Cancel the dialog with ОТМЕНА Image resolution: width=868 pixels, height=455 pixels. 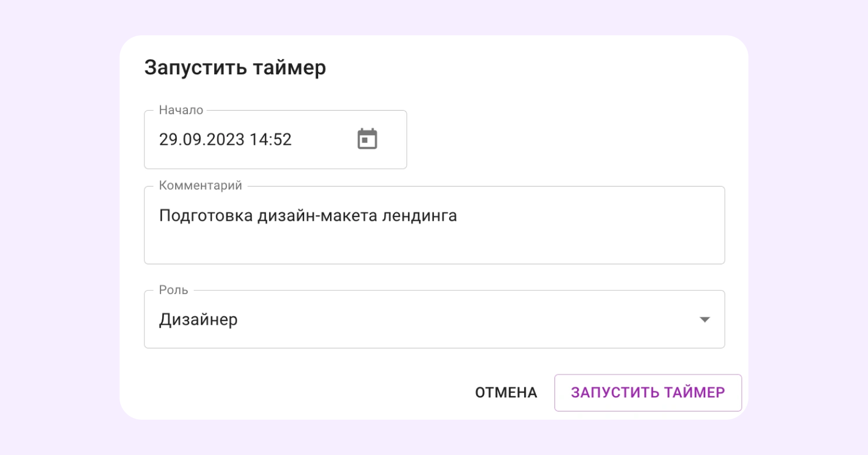[x=506, y=392]
